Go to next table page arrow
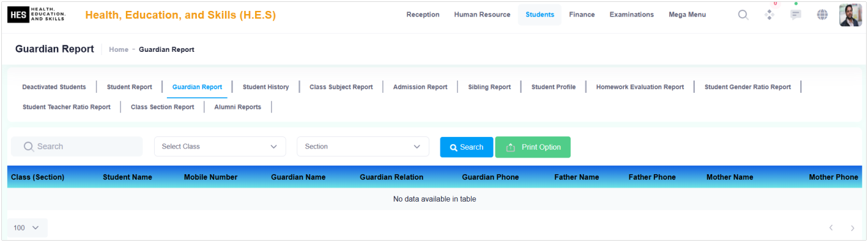The width and height of the screenshot is (868, 242). (852, 228)
